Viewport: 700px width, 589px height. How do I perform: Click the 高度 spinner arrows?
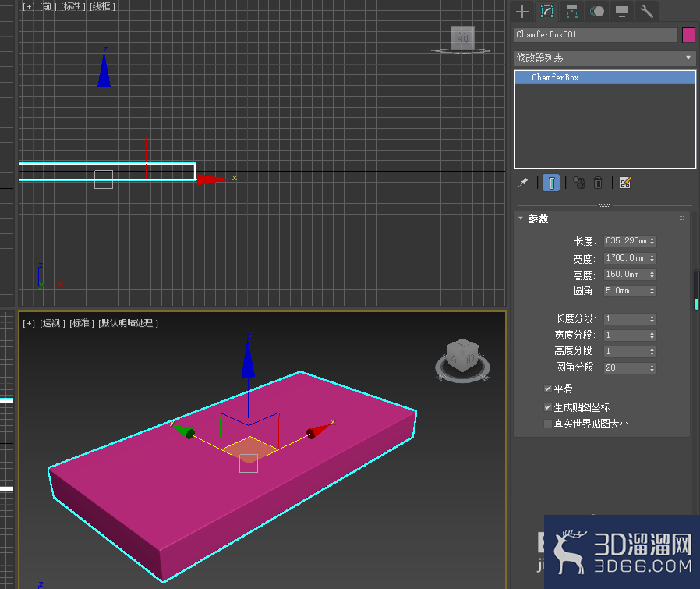click(x=652, y=275)
